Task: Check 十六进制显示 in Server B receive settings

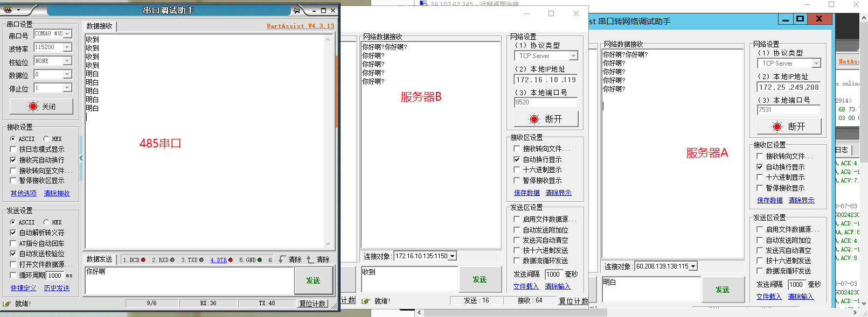Action: [x=517, y=170]
